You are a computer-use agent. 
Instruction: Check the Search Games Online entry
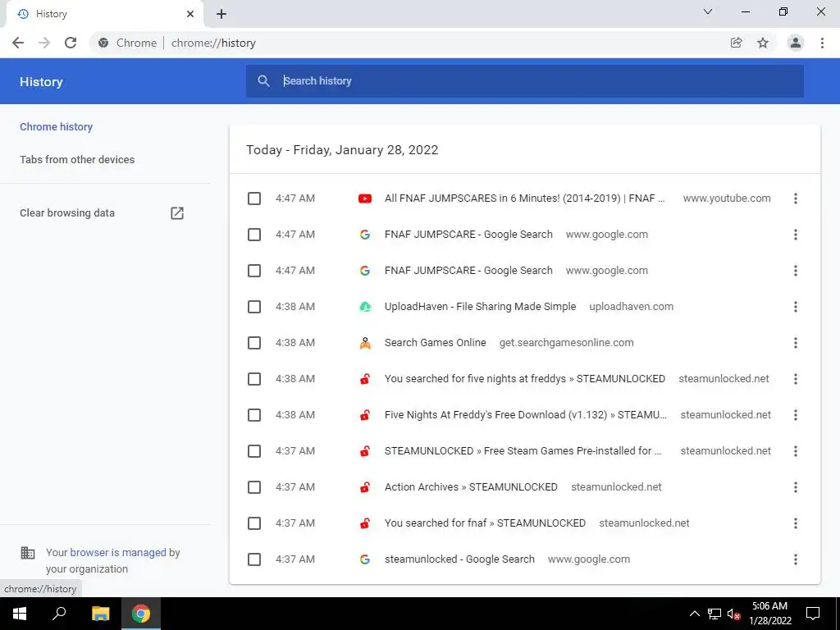[x=254, y=343]
